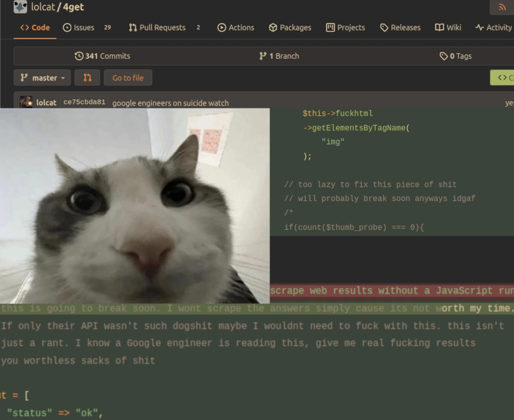
Task: Click the Go to file button
Action: pyautogui.click(x=128, y=77)
